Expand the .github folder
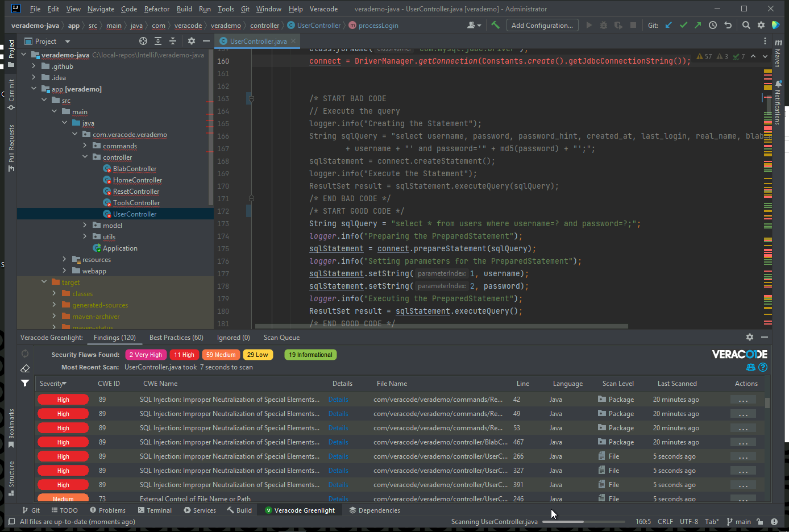Screen dimensions: 789x532 (34, 66)
